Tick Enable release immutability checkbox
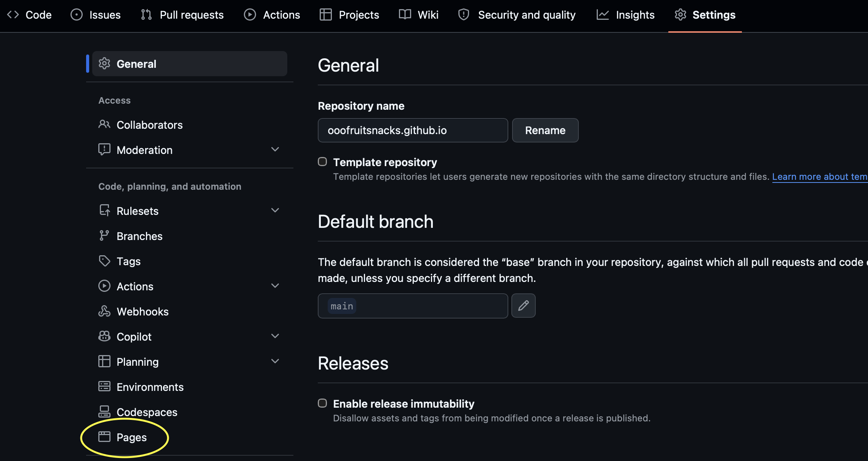Image resolution: width=868 pixels, height=461 pixels. coord(322,403)
